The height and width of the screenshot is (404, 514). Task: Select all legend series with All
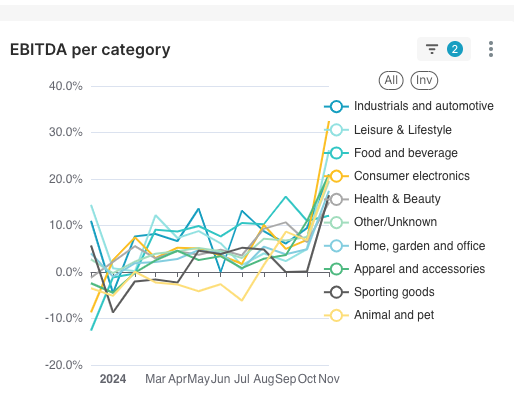(x=391, y=80)
